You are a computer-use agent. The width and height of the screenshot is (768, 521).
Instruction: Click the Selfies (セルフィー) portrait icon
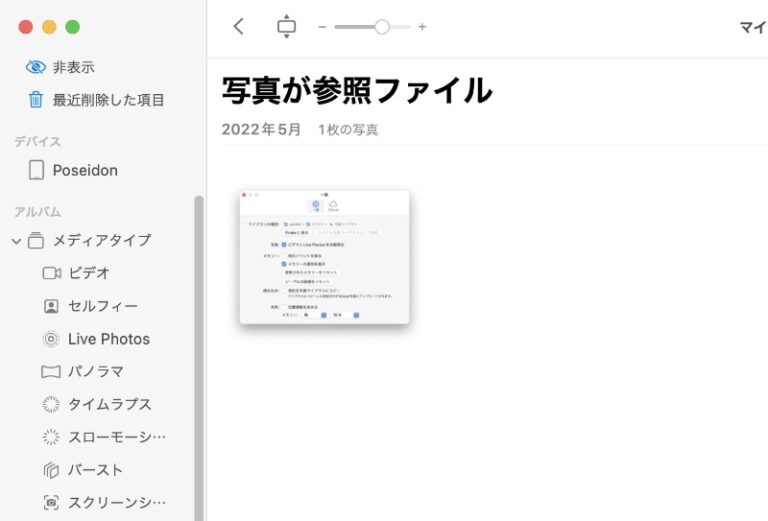point(51,306)
